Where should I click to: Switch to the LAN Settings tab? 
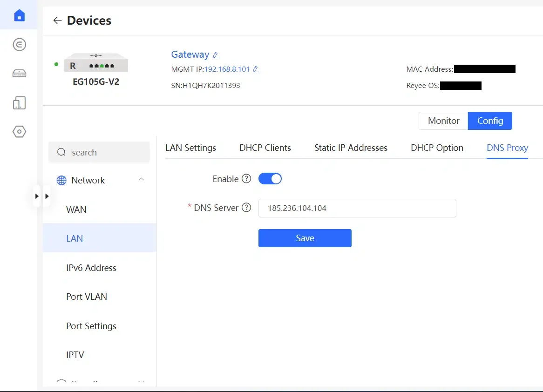point(191,148)
